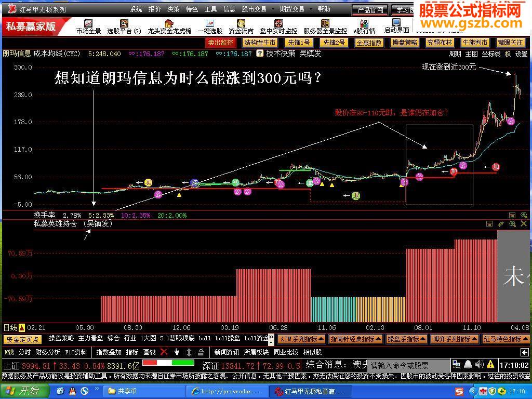Image resolution: width=532 pixels, height=399 pixels.
Task: Select the hand pan tool icon
Action: coord(177,352)
